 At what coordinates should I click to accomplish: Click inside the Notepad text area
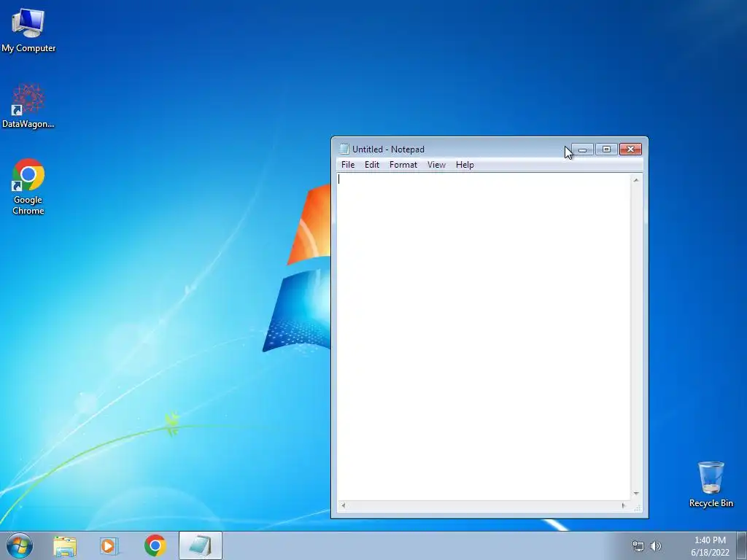click(484, 337)
